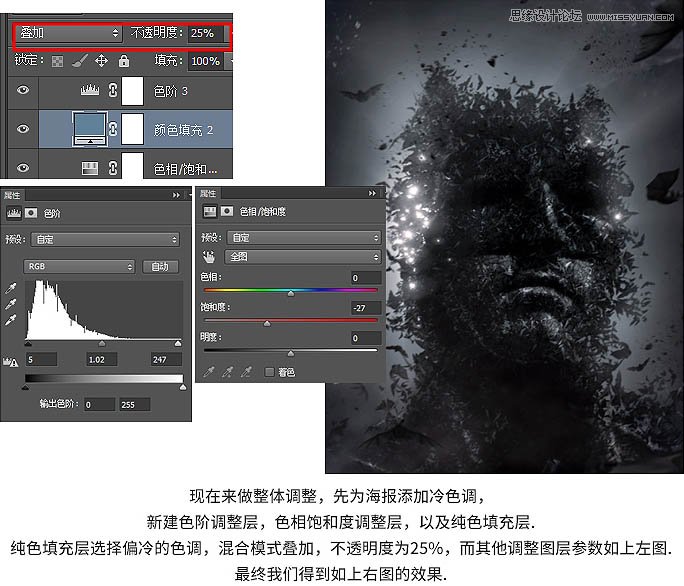This screenshot has width=684, height=586.
Task: Open the RGB channel dropdown
Action: pyautogui.click(x=79, y=266)
